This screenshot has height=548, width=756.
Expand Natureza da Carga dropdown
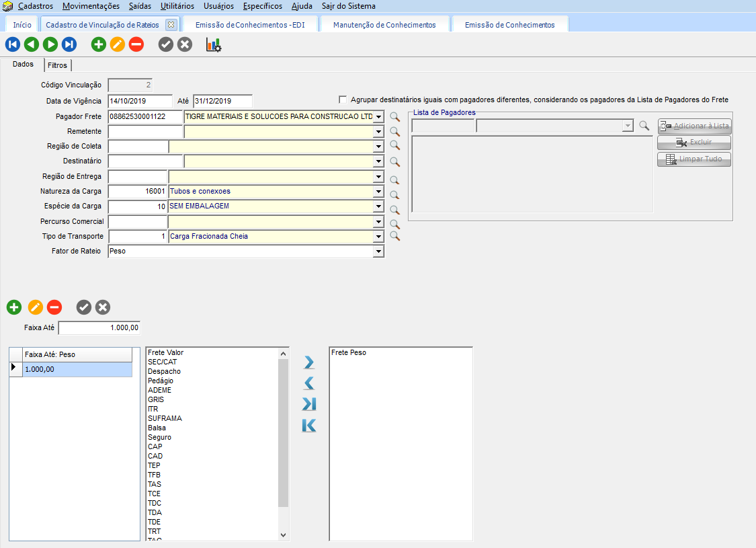tap(379, 192)
